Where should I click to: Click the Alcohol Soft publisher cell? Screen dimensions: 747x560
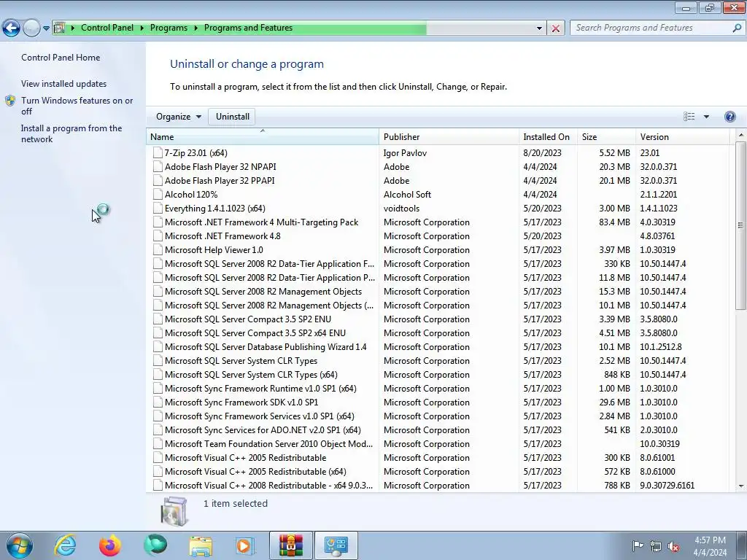(407, 194)
